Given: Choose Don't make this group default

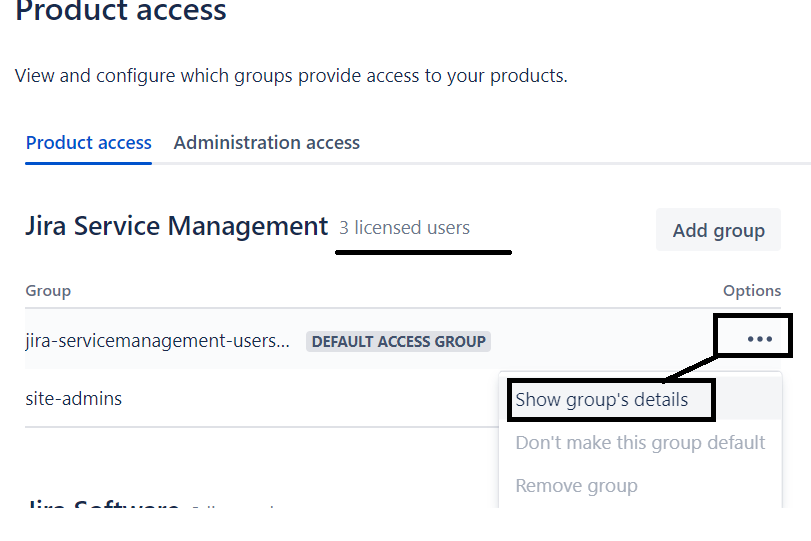Looking at the screenshot, I should (x=640, y=443).
